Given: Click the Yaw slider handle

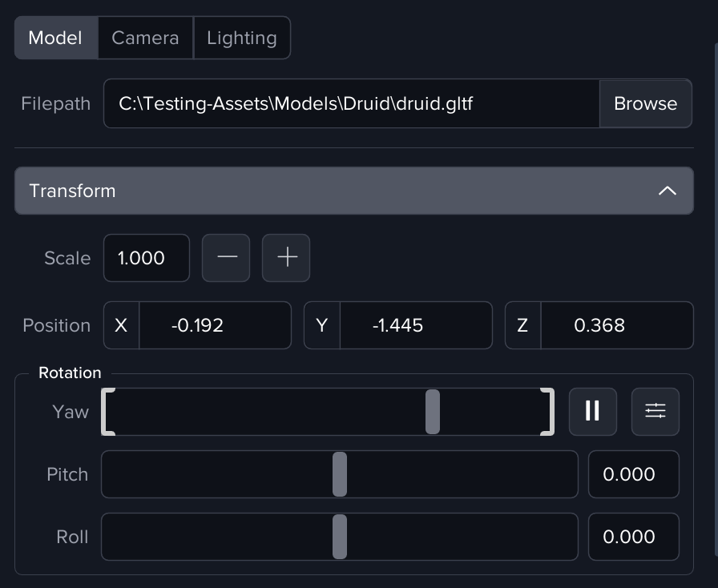Looking at the screenshot, I should (433, 412).
